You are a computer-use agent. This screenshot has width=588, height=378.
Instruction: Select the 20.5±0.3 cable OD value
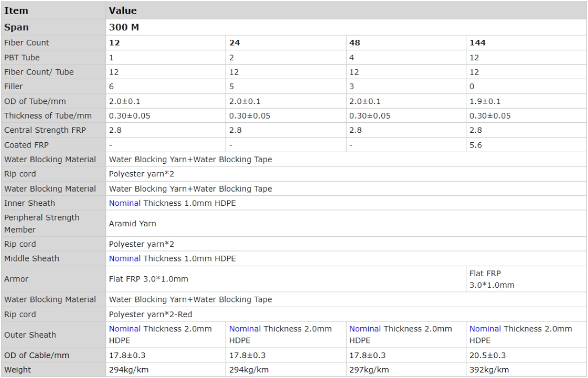pos(486,355)
